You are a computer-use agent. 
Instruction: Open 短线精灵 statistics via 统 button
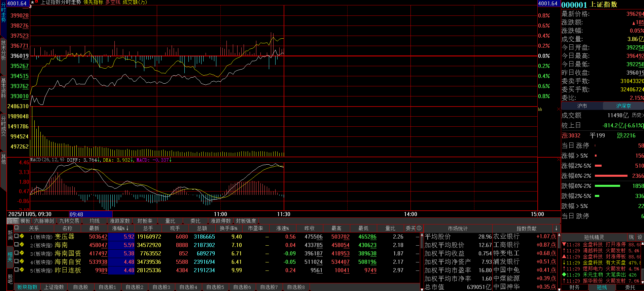pos(631,237)
